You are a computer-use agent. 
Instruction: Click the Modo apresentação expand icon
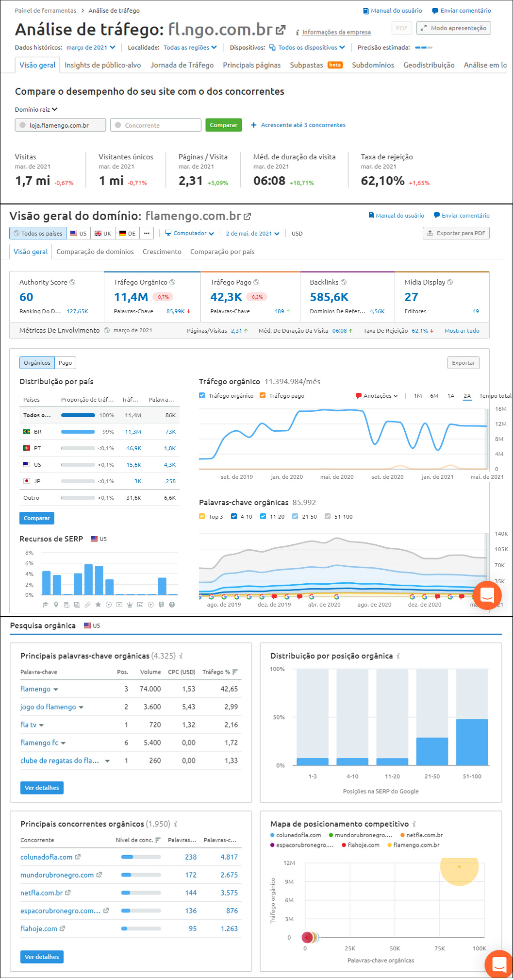pos(424,28)
